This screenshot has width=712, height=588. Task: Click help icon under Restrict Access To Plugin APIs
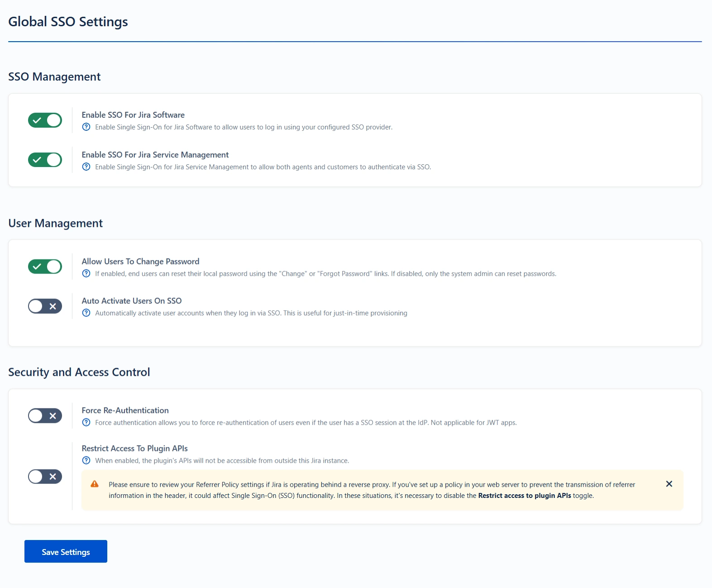[86, 461]
